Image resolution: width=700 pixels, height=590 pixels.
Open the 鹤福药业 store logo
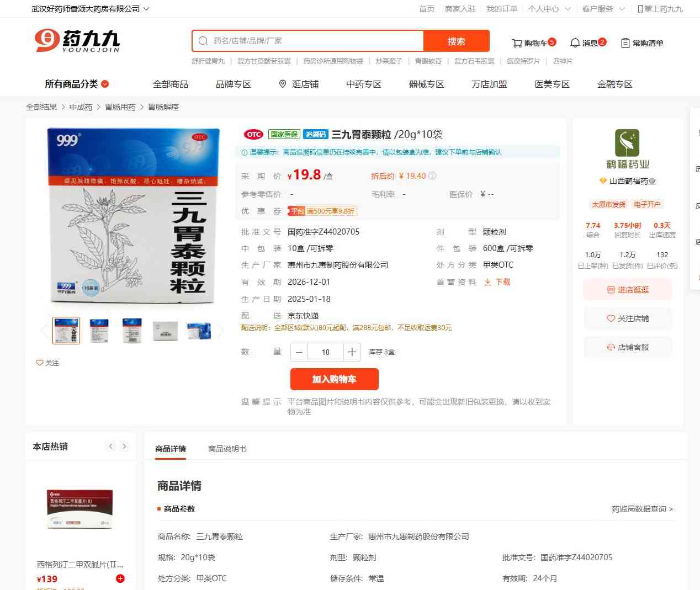pos(627,143)
